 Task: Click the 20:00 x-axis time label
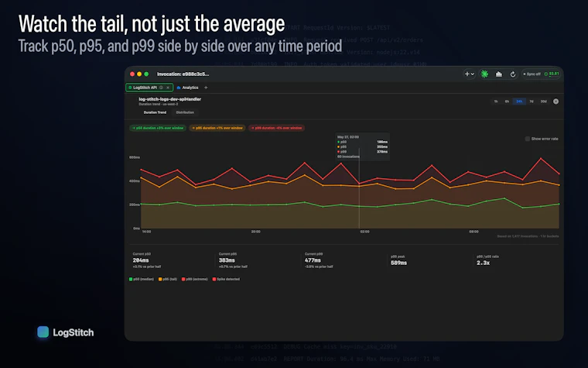click(x=256, y=232)
